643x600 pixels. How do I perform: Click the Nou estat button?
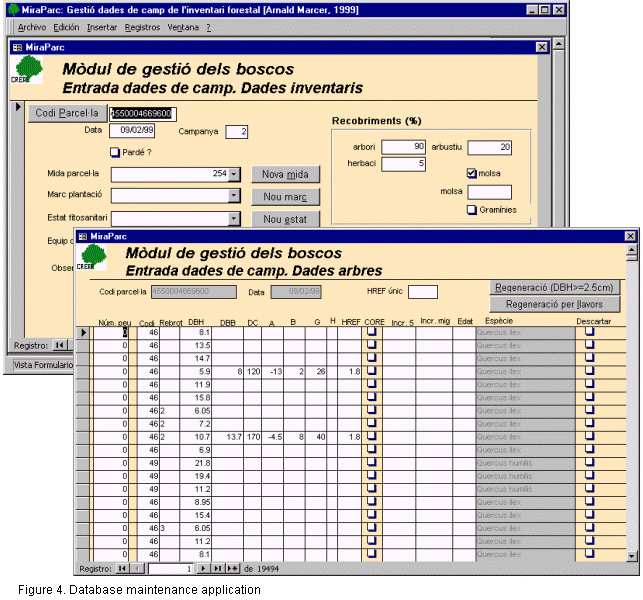(x=285, y=219)
